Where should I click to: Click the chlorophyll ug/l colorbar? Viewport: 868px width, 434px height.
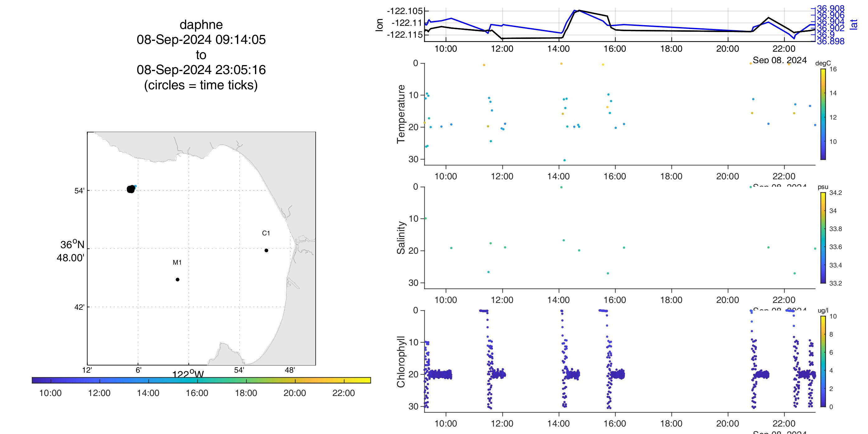823,361
